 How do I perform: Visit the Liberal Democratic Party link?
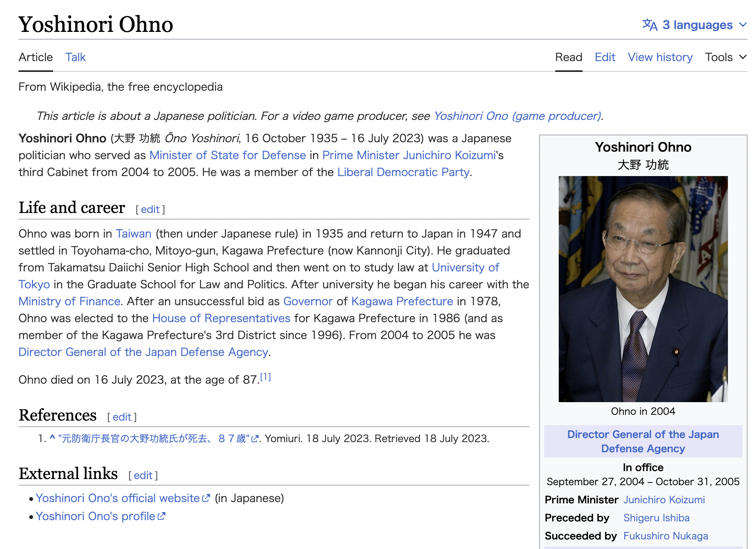[x=403, y=172]
